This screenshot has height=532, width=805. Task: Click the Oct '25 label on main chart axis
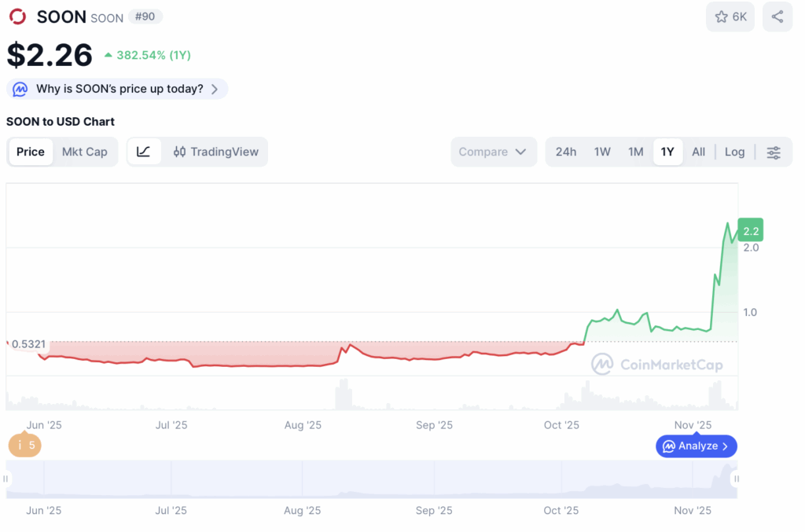[561, 425]
